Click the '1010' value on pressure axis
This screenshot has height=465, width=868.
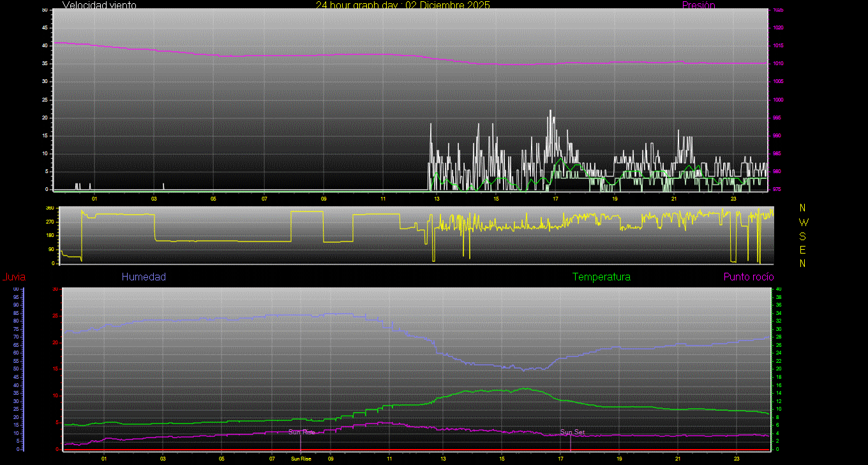[777, 64]
